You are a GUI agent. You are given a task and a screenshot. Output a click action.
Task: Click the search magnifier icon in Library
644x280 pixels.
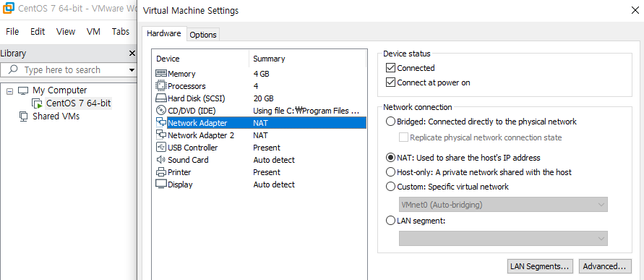(13, 69)
